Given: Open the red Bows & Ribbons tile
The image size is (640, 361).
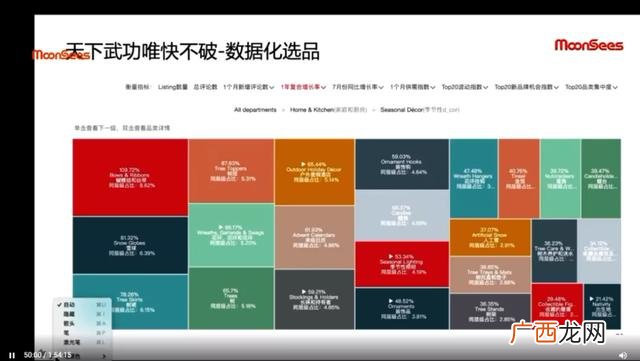Looking at the screenshot, I should 130,177.
